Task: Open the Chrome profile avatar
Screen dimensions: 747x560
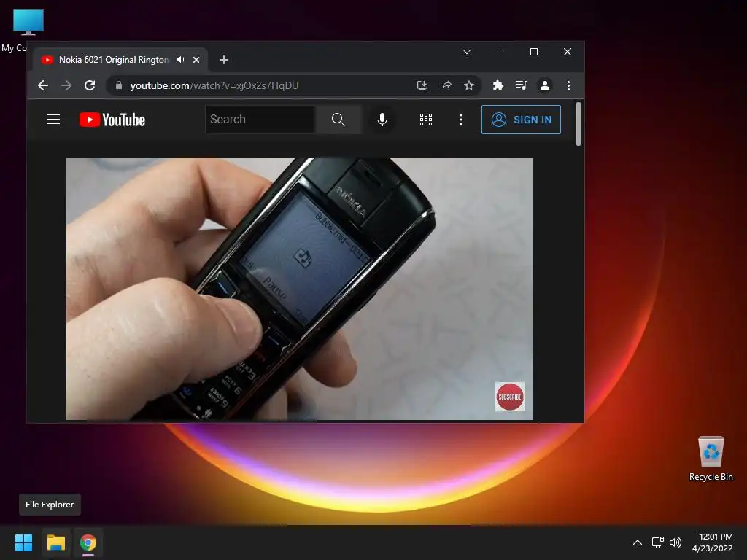Action: click(544, 86)
